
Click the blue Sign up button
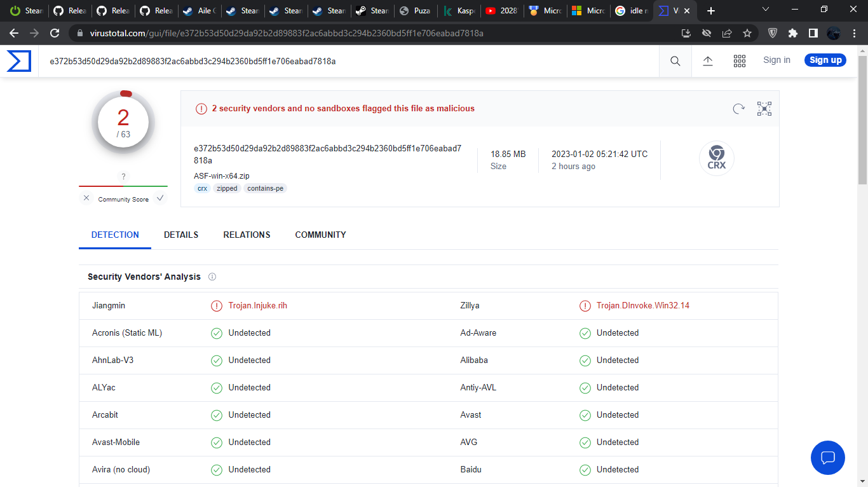click(825, 60)
